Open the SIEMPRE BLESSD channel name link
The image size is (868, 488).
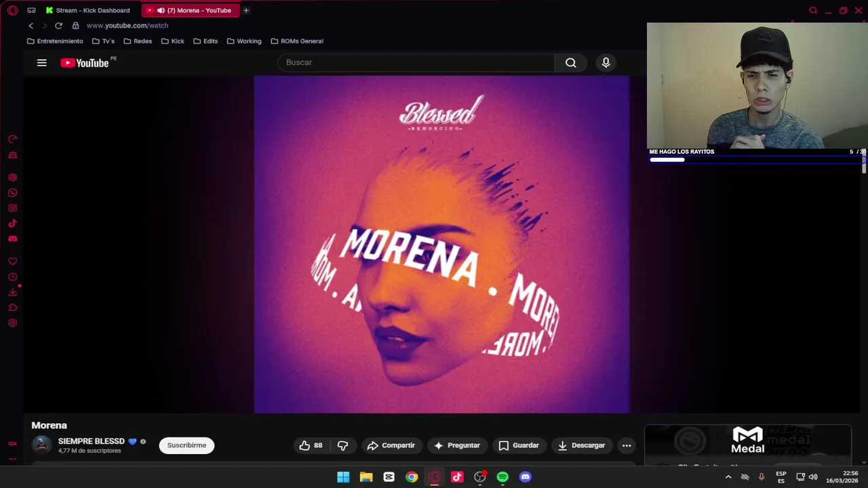click(x=92, y=441)
